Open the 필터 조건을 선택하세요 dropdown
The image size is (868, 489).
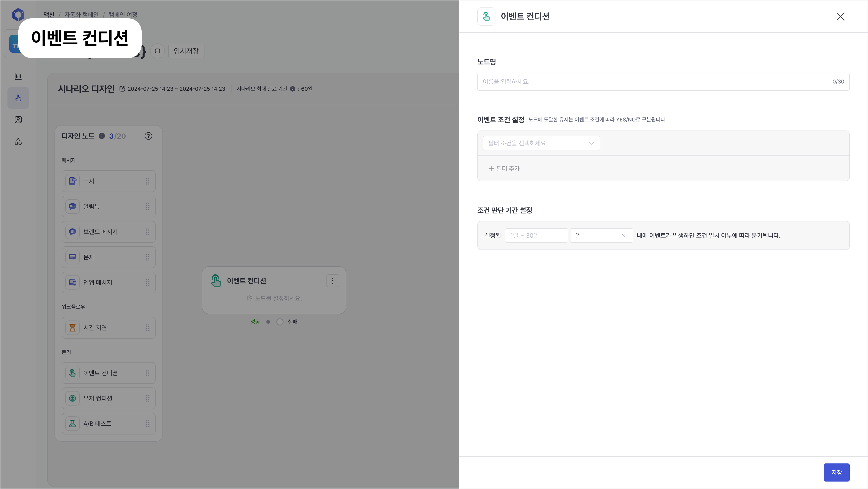[541, 143]
